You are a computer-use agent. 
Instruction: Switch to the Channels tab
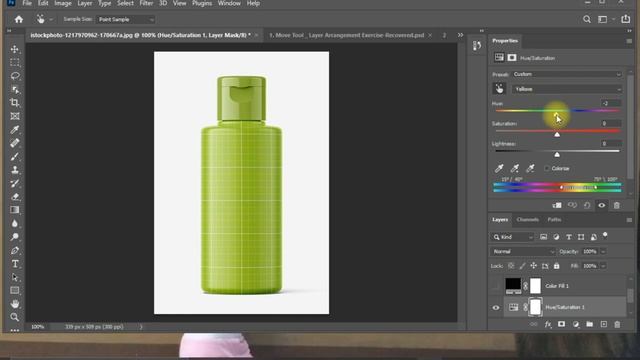527,220
